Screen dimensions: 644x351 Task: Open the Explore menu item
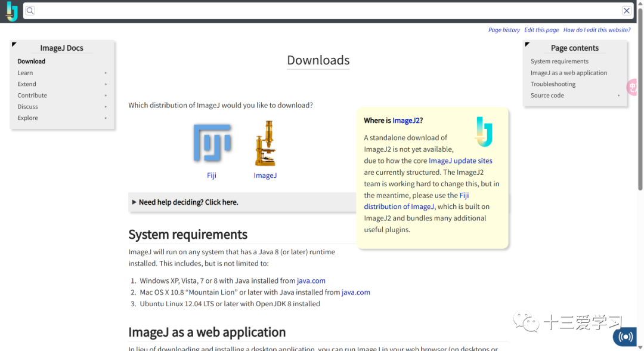point(27,118)
